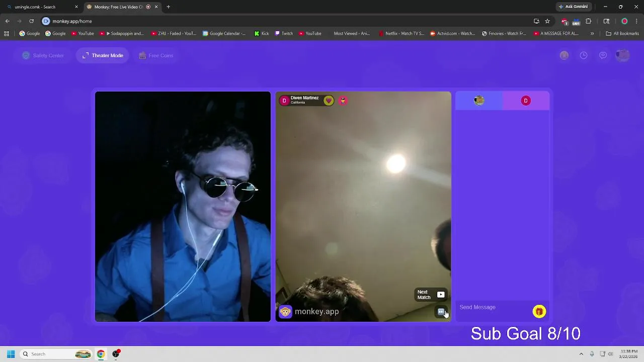The width and height of the screenshot is (644, 362).
Task: Reload the current page
Action: pos(31,21)
